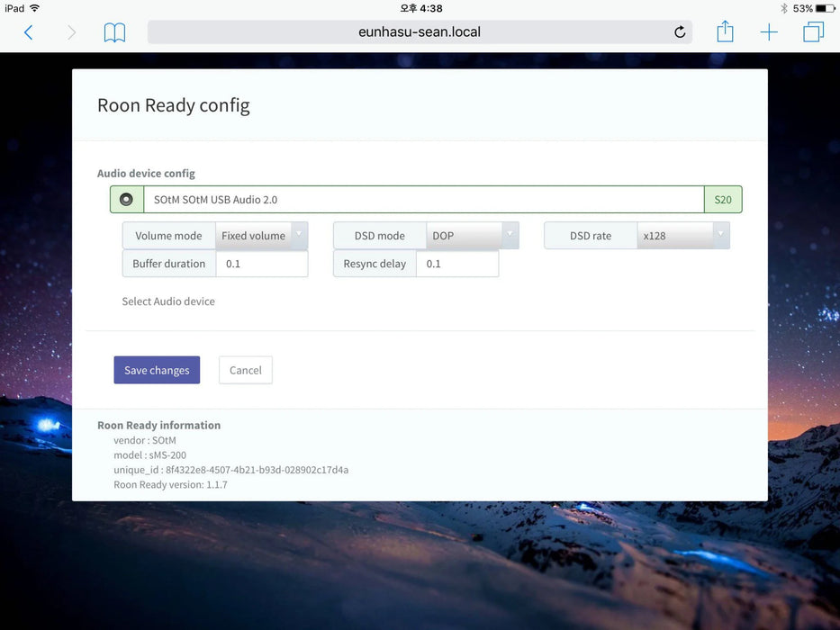Reload the page with refresh icon
The width and height of the screenshot is (840, 630).
[680, 32]
